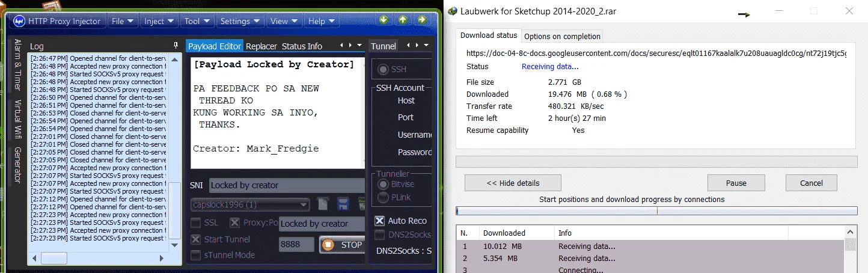868x273 pixels.
Task: Open the Payload Editor tab-list dropdown arrow
Action: (359, 46)
